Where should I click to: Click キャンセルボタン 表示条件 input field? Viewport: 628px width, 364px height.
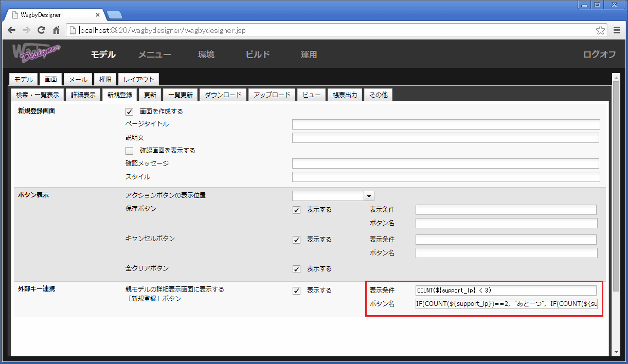pyautogui.click(x=506, y=240)
